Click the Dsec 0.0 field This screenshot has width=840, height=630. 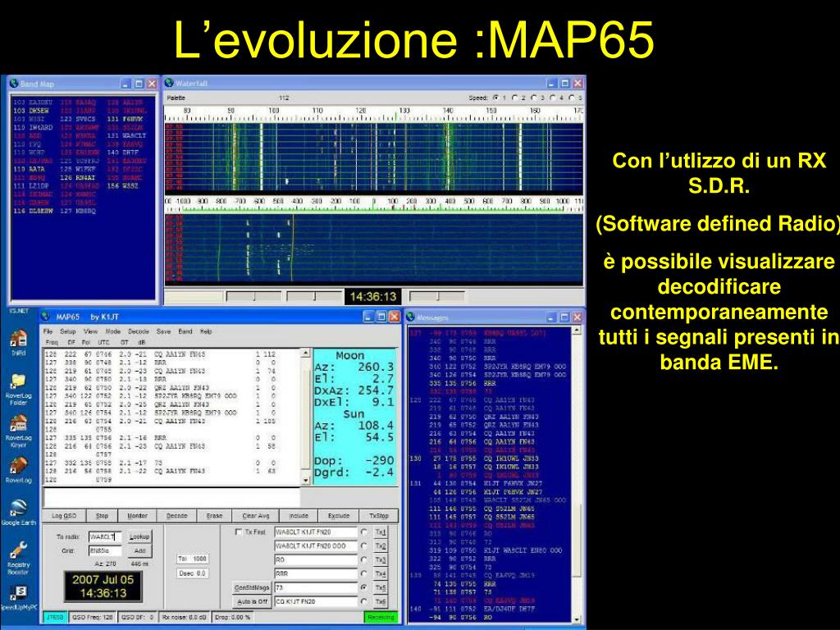pyautogui.click(x=193, y=573)
